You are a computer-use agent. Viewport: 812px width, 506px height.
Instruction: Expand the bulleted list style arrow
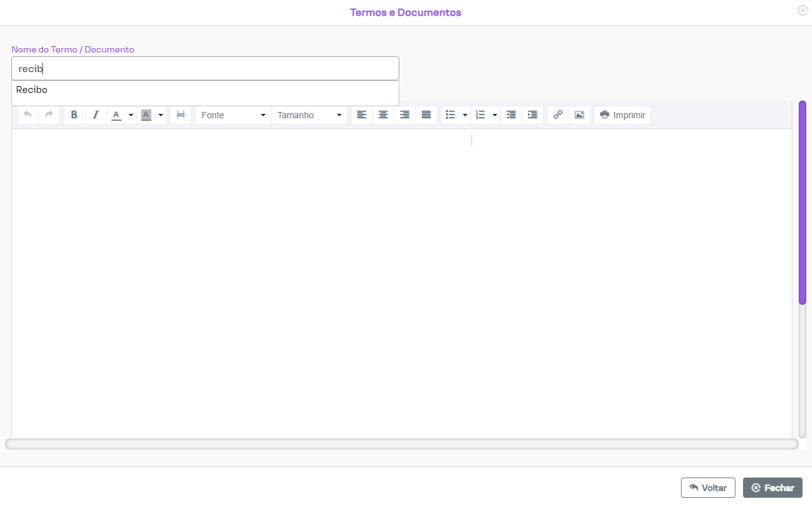tap(465, 115)
